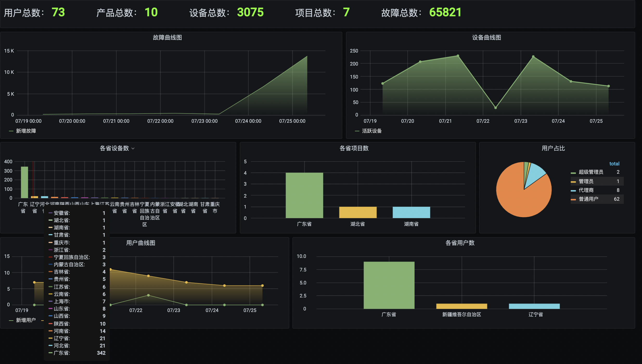Screen dimensions: 642x364
Task: Toggle the 代理商 series in pie legend
Action: point(586,190)
